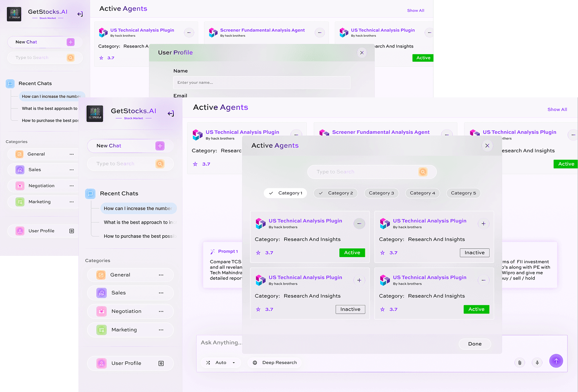Open Negotiation category icon, front window

[x=102, y=311]
